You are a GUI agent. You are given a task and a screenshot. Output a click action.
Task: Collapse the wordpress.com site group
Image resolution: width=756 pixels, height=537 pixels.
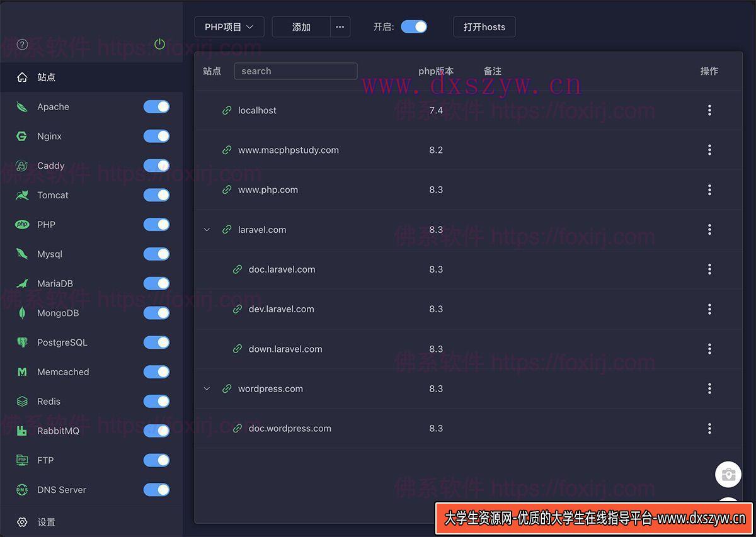[x=207, y=389]
